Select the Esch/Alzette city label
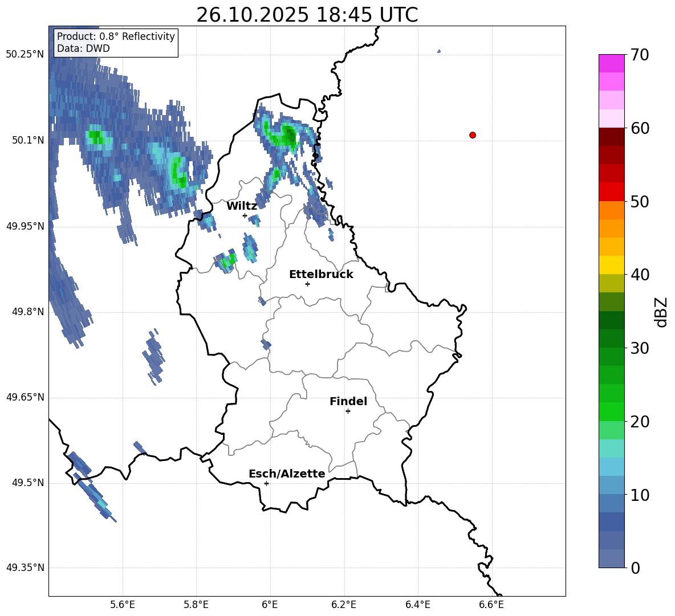The width and height of the screenshot is (675, 616). click(287, 474)
